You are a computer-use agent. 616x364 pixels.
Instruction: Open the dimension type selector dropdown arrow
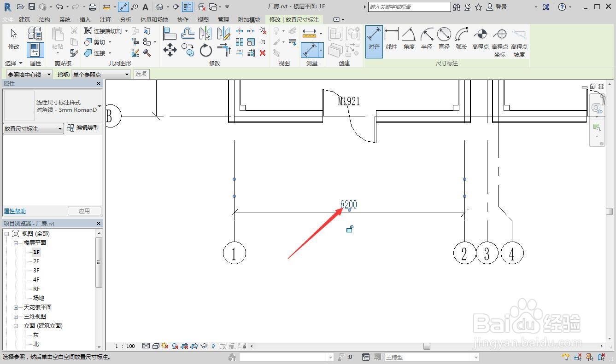point(100,106)
